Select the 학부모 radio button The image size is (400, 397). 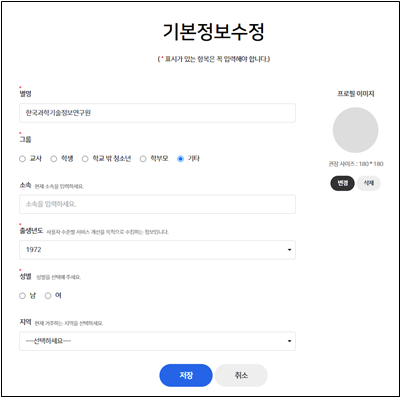[x=143, y=159]
